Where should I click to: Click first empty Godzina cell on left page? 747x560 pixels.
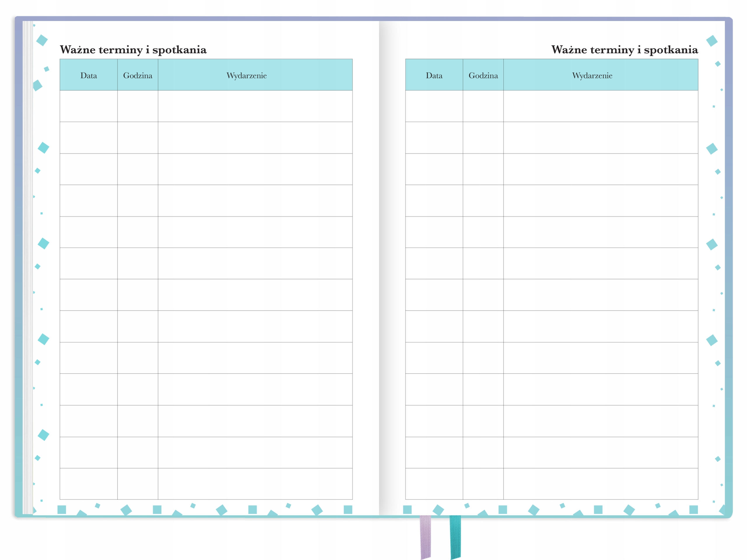click(137, 106)
